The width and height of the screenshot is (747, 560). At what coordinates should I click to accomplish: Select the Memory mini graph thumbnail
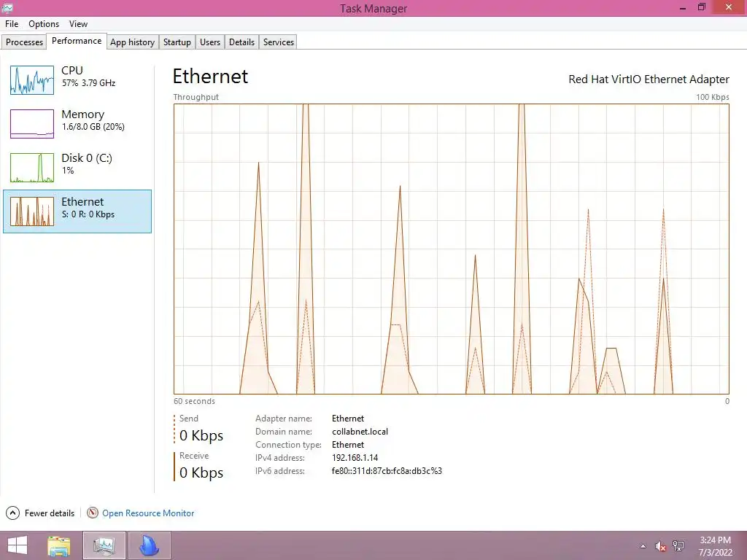click(32, 124)
